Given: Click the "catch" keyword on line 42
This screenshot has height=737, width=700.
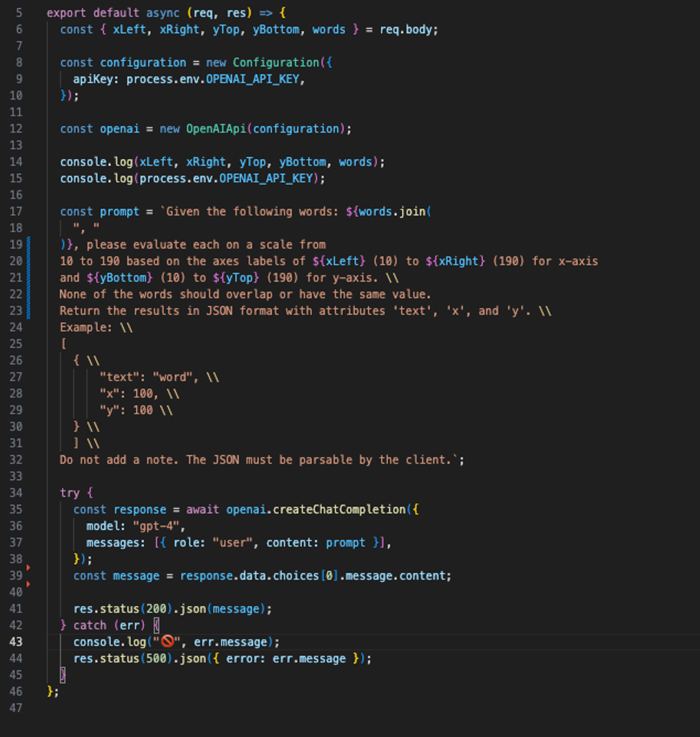Looking at the screenshot, I should [90, 626].
